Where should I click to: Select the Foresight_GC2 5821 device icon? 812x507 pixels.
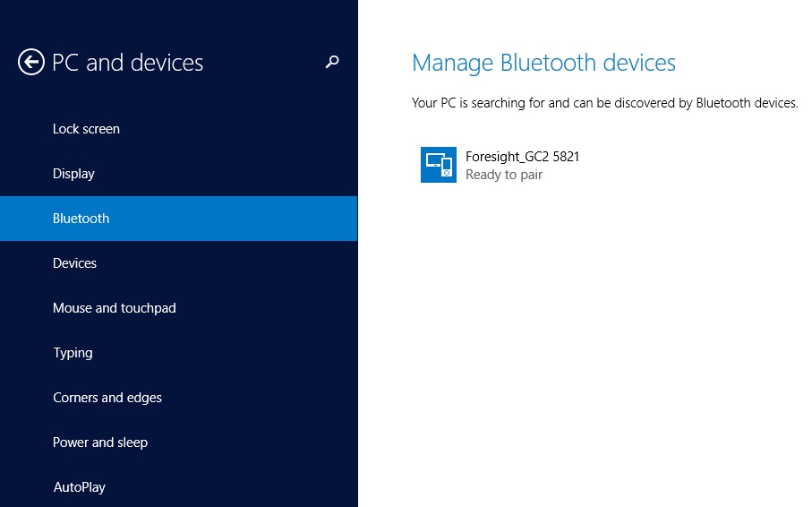point(438,165)
